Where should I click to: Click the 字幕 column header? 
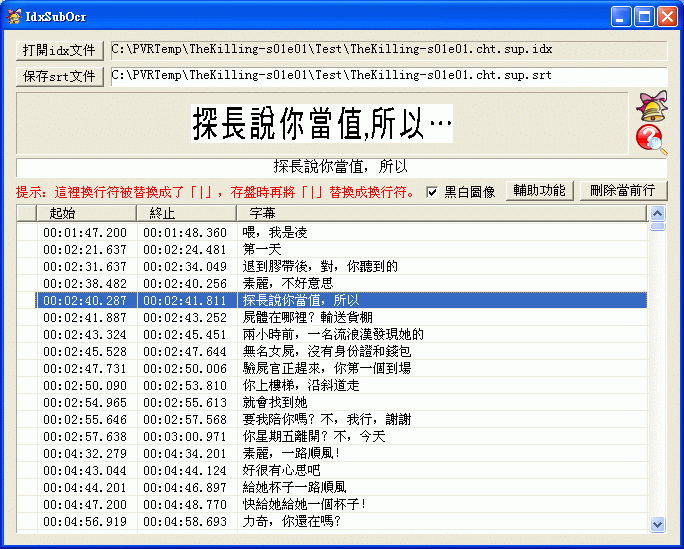point(441,213)
